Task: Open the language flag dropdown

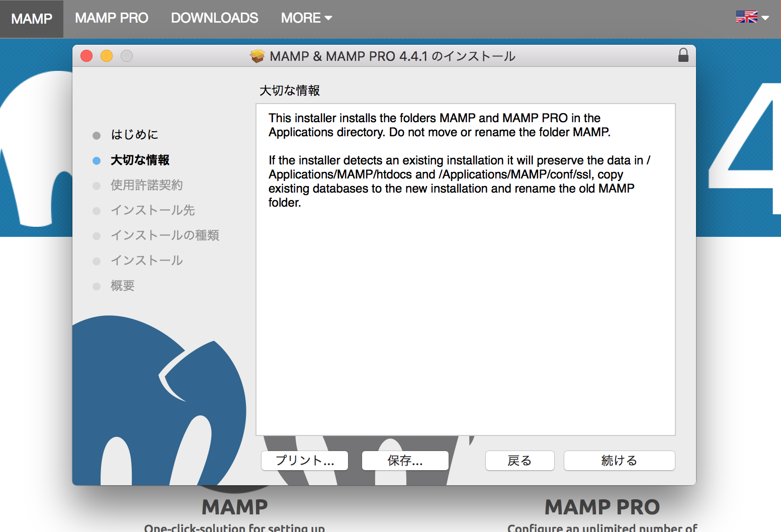Action: 752,17
